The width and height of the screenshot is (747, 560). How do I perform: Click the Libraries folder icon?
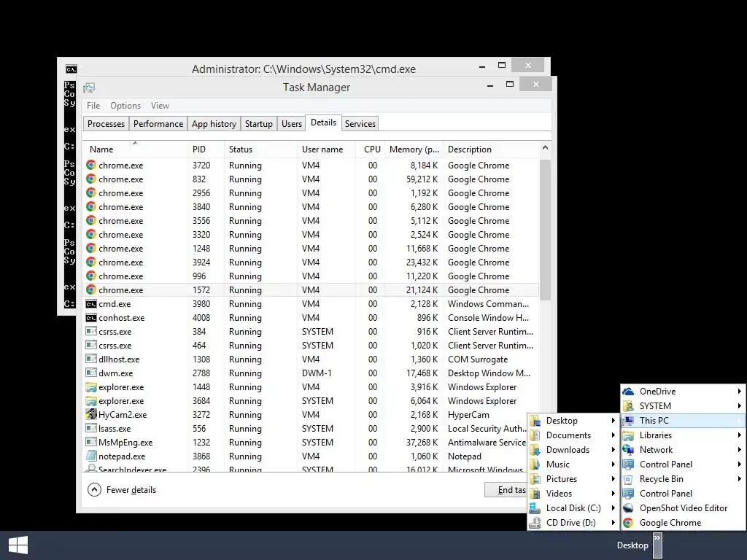pyautogui.click(x=628, y=435)
